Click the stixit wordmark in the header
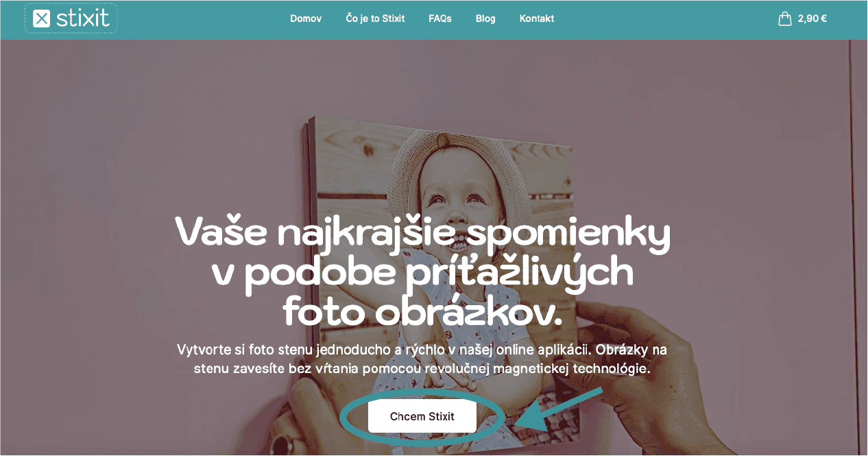The width and height of the screenshot is (868, 456). point(82,18)
